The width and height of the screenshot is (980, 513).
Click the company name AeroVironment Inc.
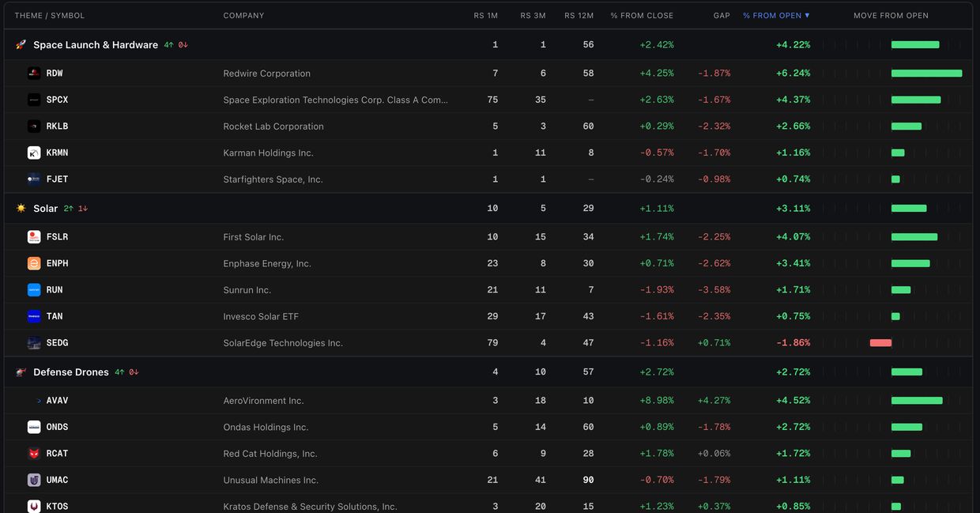click(x=263, y=401)
